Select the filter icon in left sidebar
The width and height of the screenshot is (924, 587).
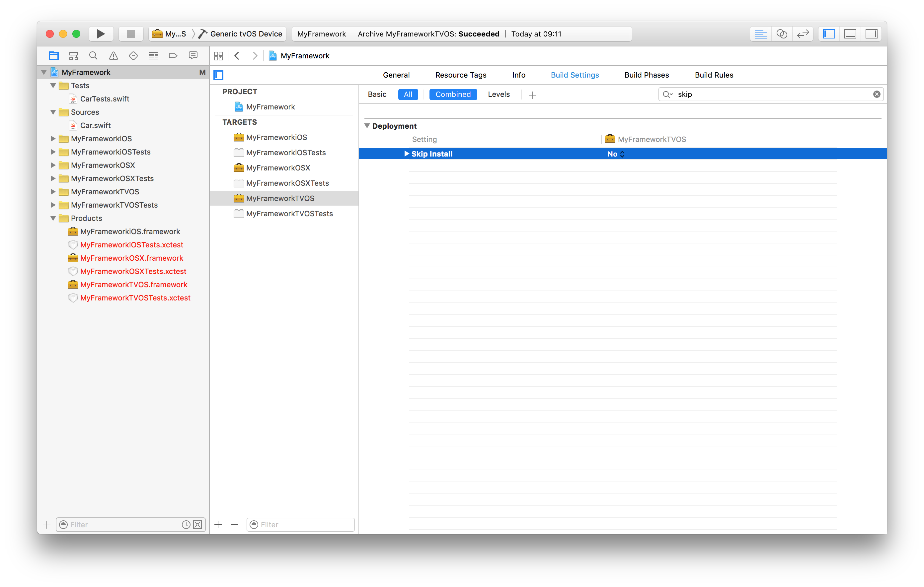(x=63, y=524)
